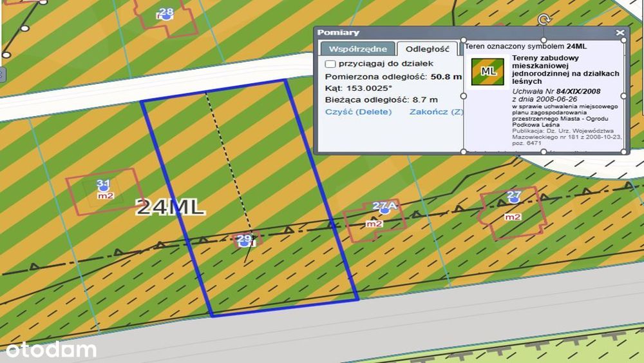Click the m2 label under marker 27A
The height and width of the screenshot is (363, 644).
pos(374,224)
